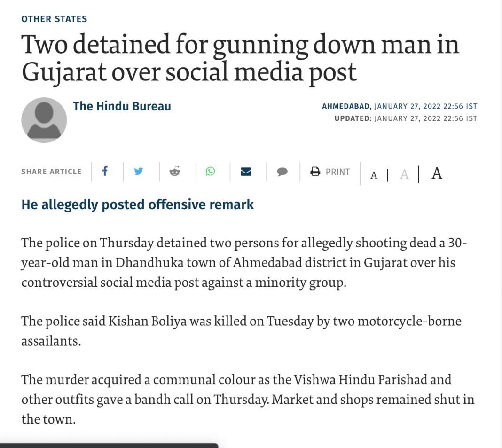Click the Ahmedabad dateline published timestamp

click(x=399, y=107)
